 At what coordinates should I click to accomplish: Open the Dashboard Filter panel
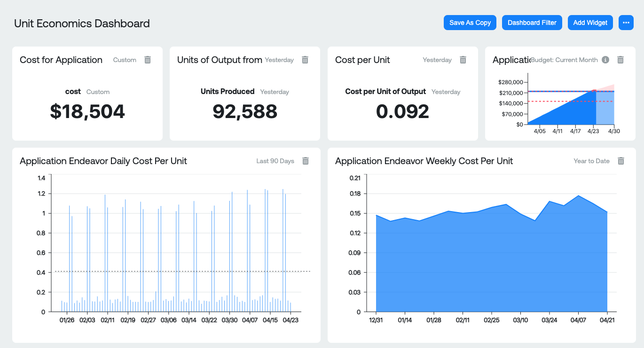[532, 22]
